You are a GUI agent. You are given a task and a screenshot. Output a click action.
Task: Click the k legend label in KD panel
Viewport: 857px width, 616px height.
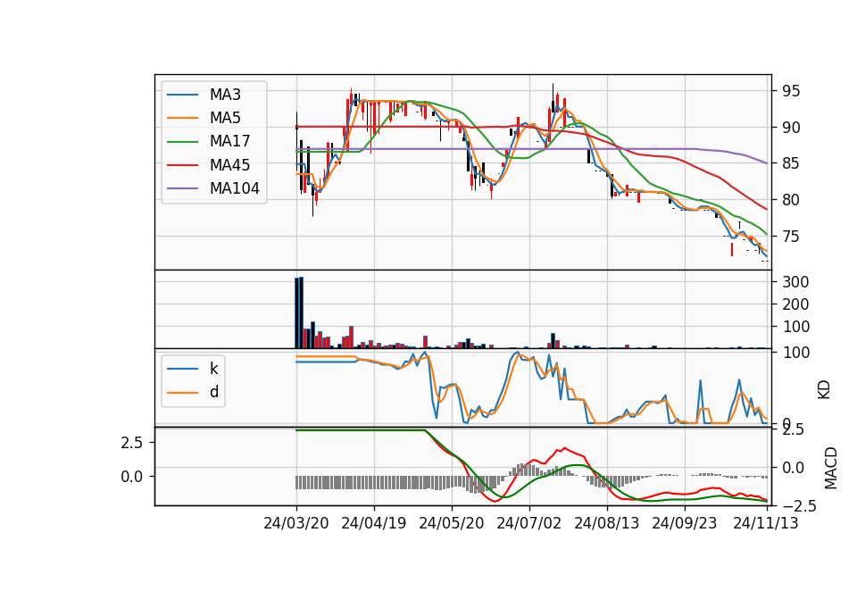point(213,369)
